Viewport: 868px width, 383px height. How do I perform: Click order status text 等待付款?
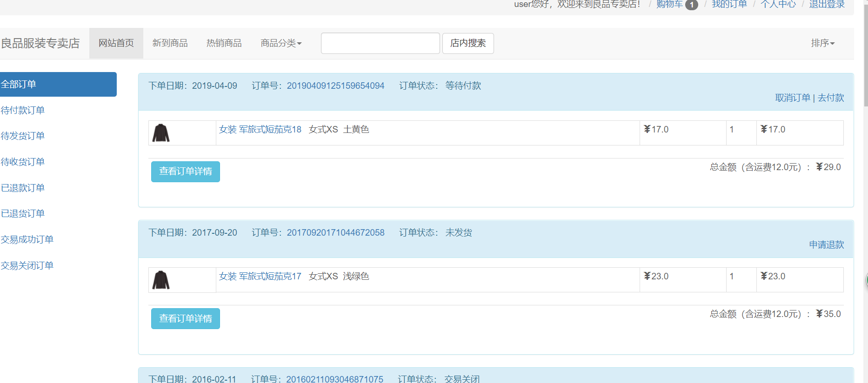point(463,86)
